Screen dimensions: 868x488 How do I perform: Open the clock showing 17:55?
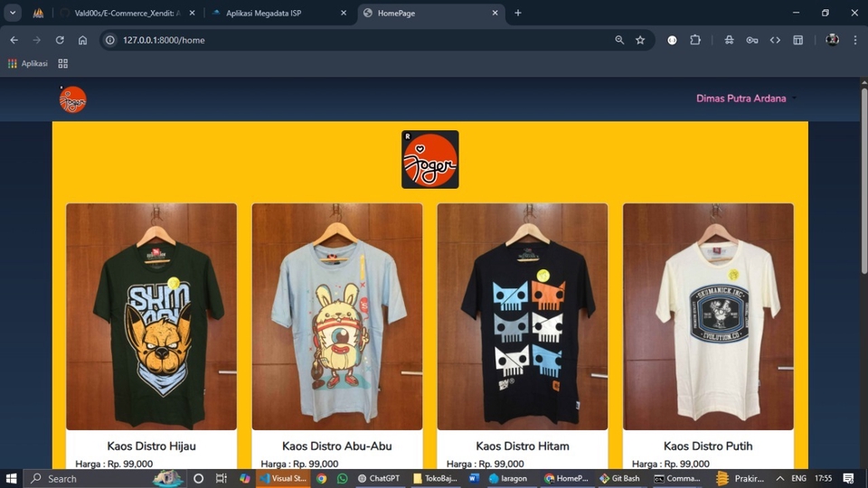pos(823,479)
